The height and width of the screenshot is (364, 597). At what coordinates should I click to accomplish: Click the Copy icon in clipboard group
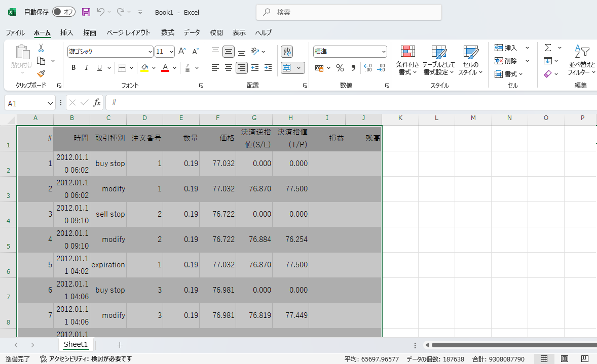click(x=41, y=61)
